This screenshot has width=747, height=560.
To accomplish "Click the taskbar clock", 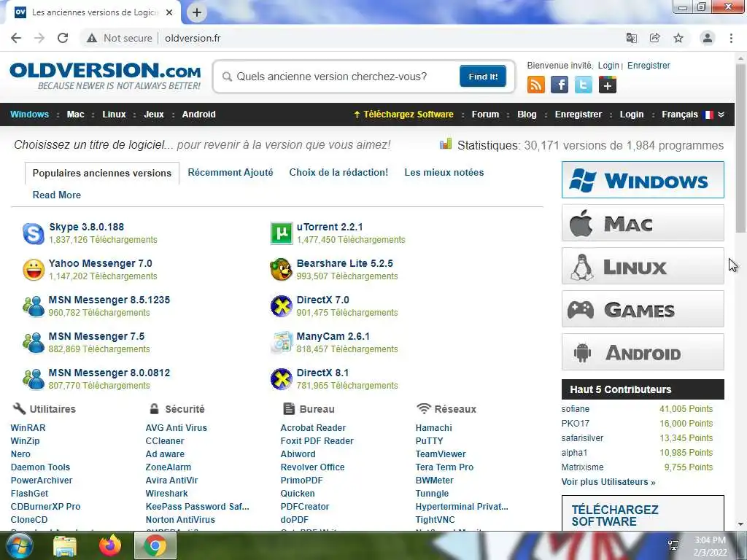I will (x=710, y=546).
